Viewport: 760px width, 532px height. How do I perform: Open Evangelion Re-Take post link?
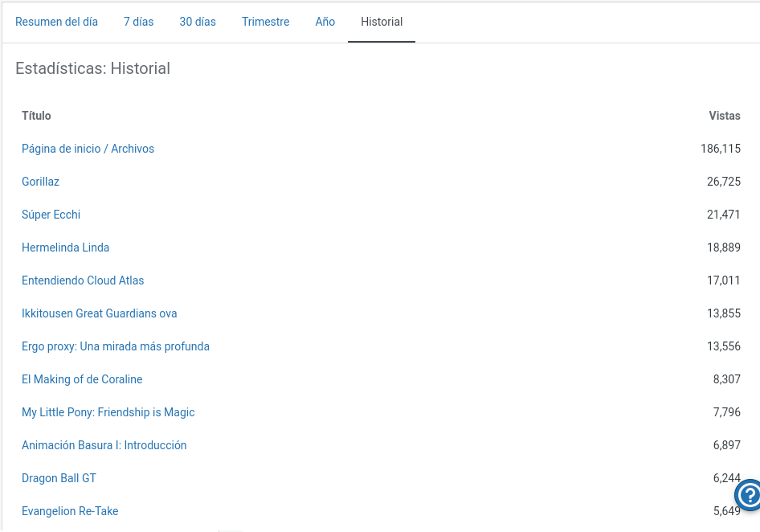(x=70, y=511)
